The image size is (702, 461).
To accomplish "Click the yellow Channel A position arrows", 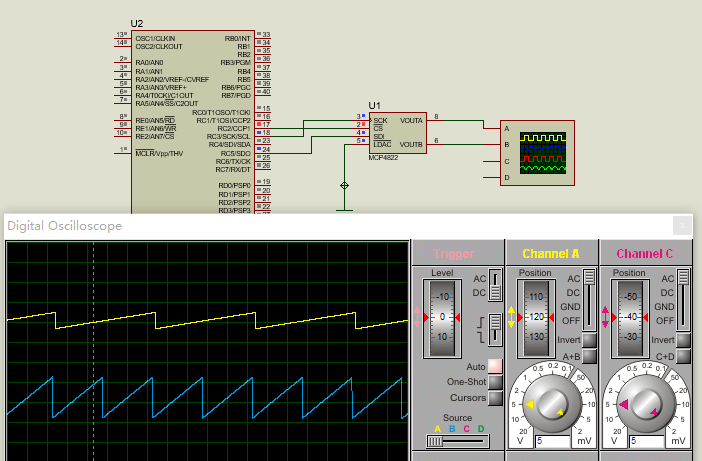I will coord(511,318).
